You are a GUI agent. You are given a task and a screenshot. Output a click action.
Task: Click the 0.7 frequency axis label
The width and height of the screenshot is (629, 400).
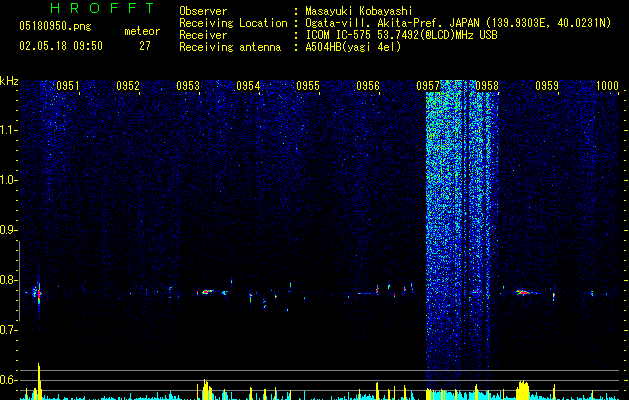(8, 330)
